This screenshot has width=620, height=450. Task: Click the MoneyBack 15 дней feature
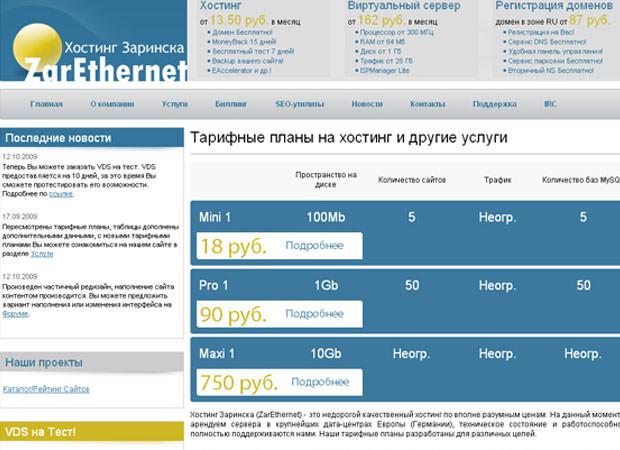pos(244,42)
